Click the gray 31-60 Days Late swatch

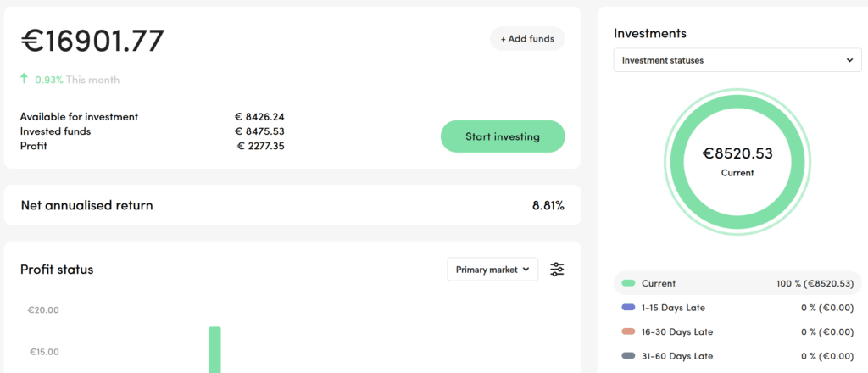click(x=628, y=356)
